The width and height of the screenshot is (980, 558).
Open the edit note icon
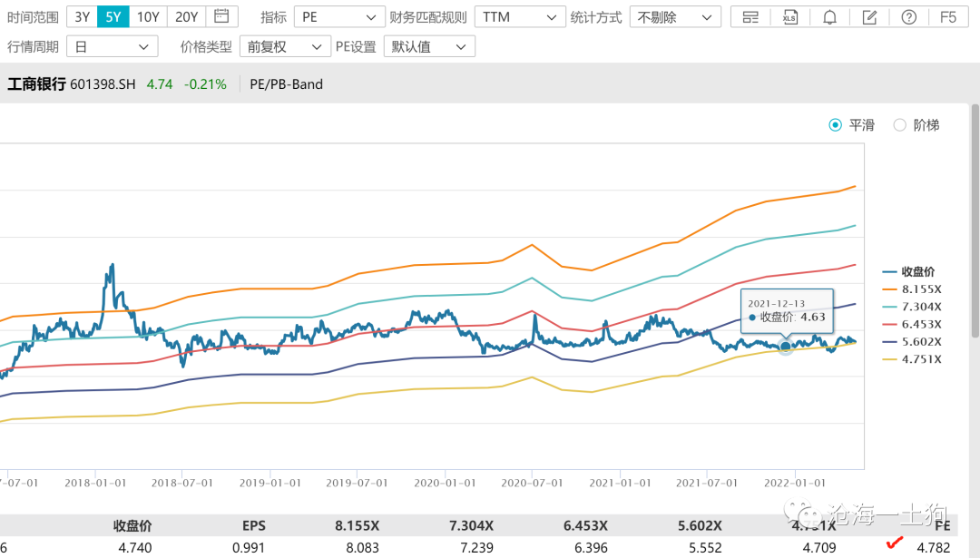pyautogui.click(x=869, y=17)
